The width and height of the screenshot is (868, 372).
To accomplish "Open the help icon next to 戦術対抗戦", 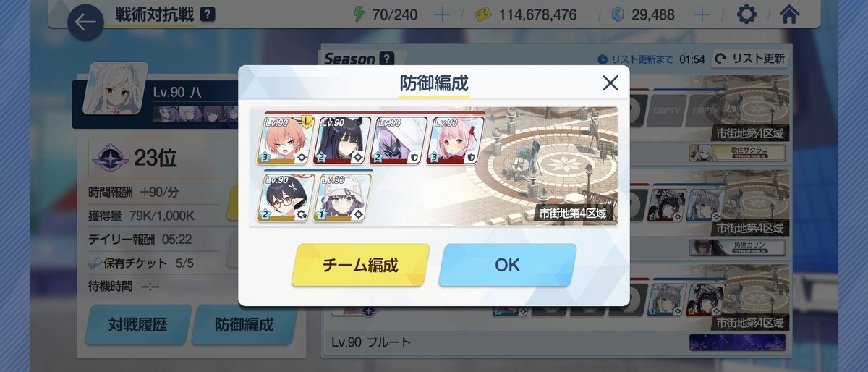I will pos(208,14).
